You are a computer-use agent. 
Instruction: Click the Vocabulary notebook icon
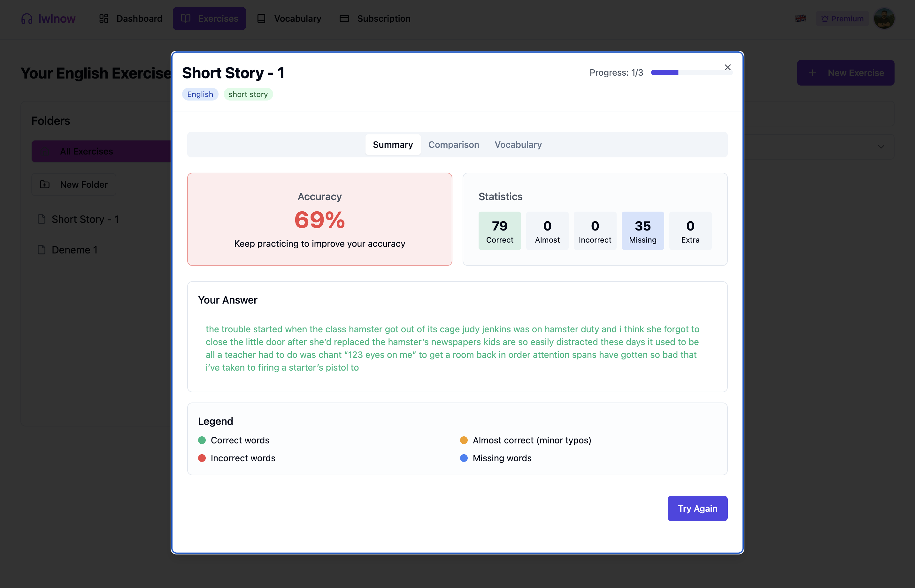(x=261, y=19)
